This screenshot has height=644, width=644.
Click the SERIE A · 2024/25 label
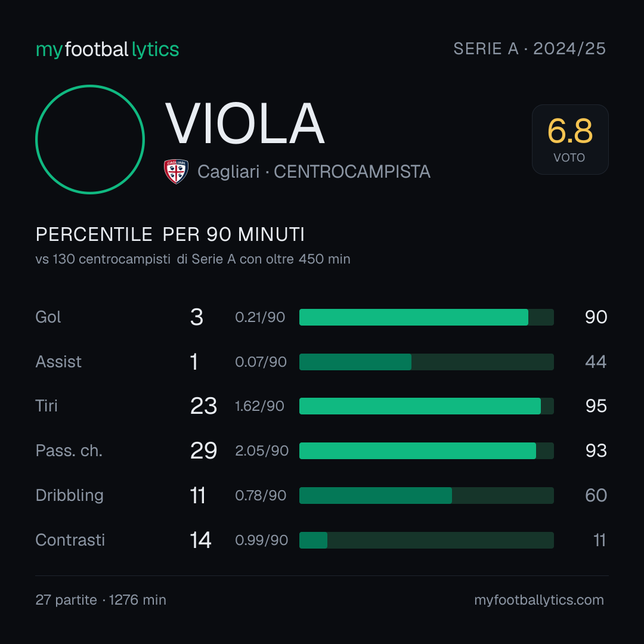coord(530,48)
